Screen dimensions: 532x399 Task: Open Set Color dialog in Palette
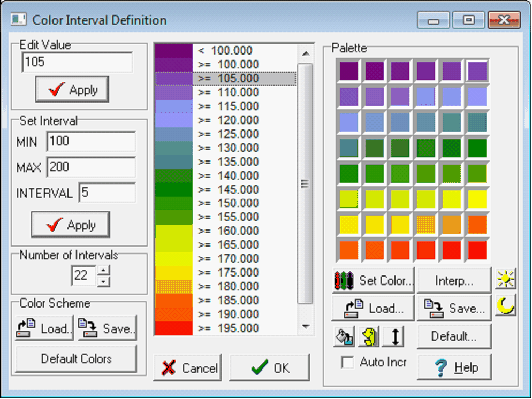click(373, 281)
